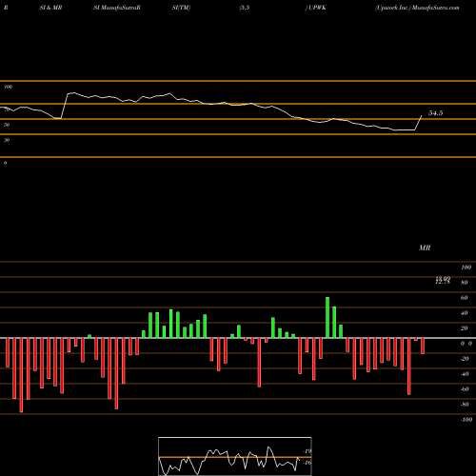Click the "MR" panel label
Screen dimensions: 476x476
point(425,248)
